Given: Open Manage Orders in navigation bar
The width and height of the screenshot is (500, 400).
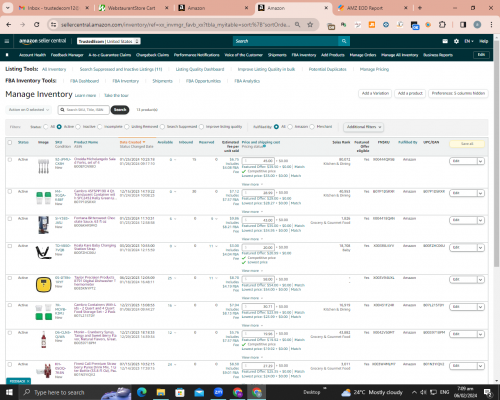Looking at the screenshot, I should click(x=363, y=55).
